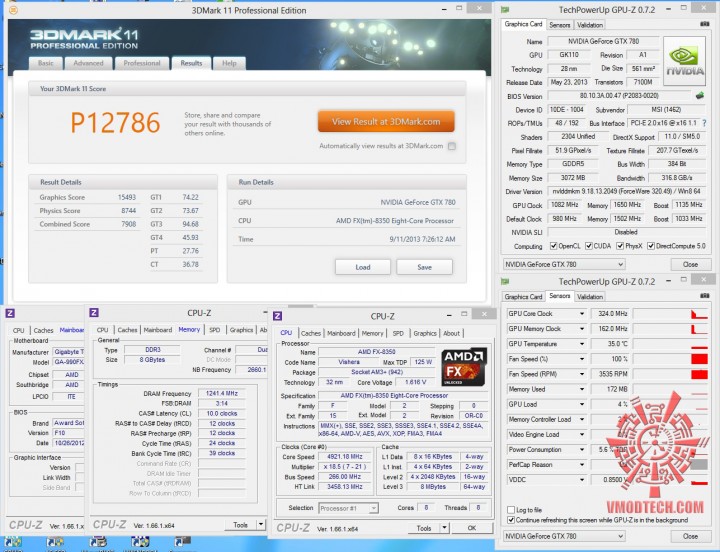Open the Power Consumption sensor dropdown
Viewport: 720px width, 552px height.
click(582, 450)
